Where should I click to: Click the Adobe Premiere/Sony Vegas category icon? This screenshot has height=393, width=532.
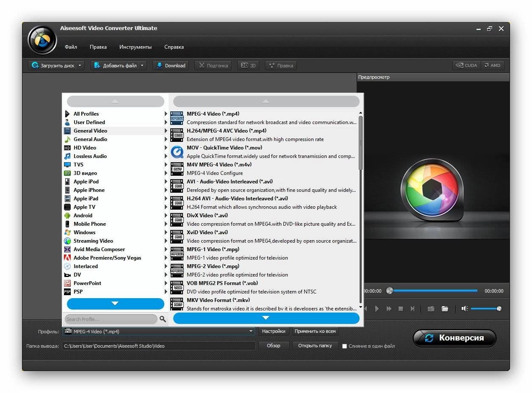(67, 258)
